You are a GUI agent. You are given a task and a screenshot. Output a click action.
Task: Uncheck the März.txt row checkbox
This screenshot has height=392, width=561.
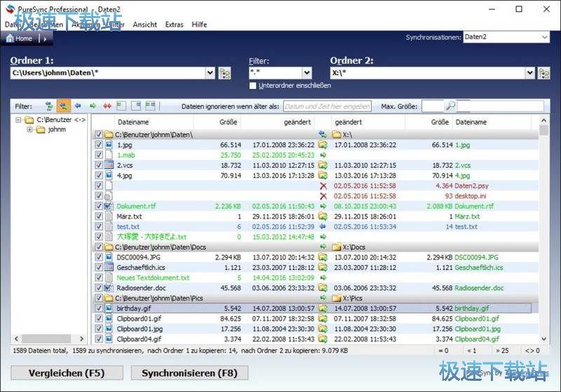pyautogui.click(x=99, y=217)
